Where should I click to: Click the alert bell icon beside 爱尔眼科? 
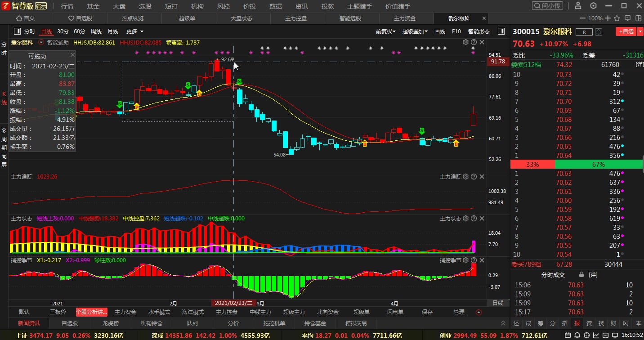[599, 32]
